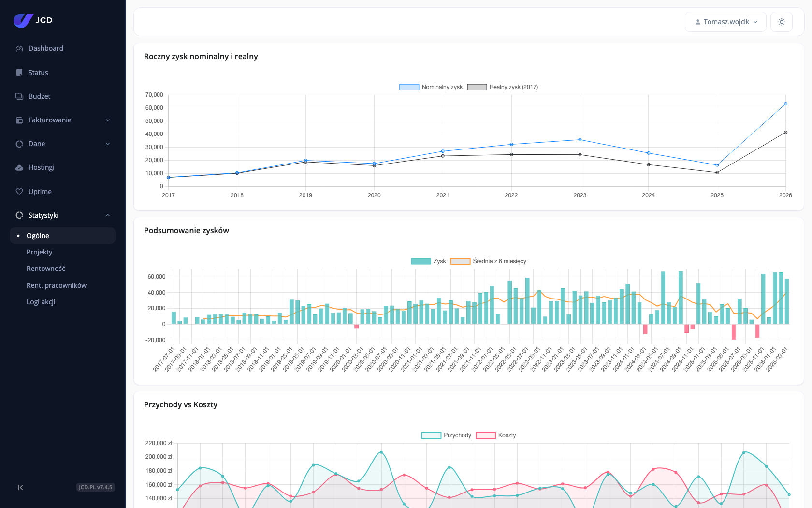812x508 pixels.
Task: Click the JCD.PL v7.4.5 version badge
Action: tap(96, 487)
